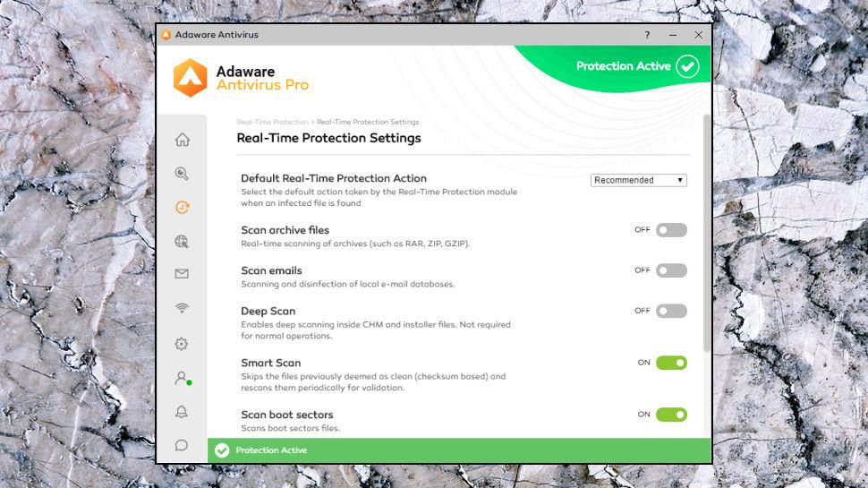Screen dimensions: 868x488
Task: Click the Scan emails setting label
Action: coord(271,270)
